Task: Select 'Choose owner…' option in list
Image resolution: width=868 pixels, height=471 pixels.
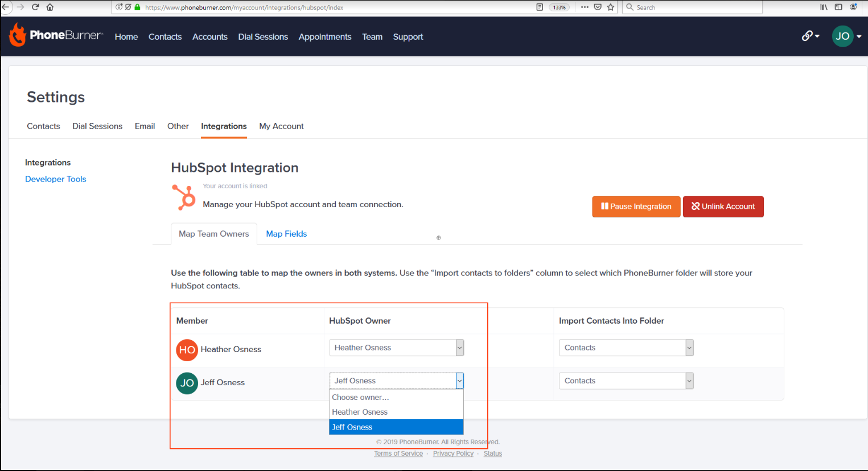Action: 396,397
